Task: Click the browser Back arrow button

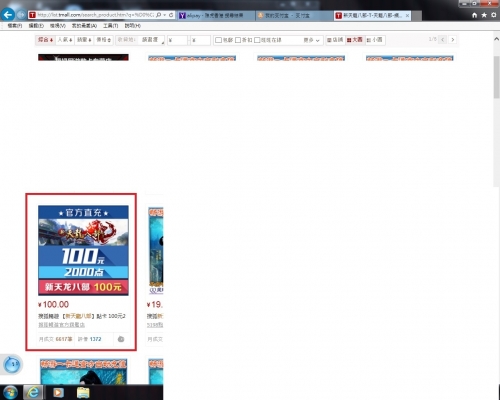Action: [8, 15]
